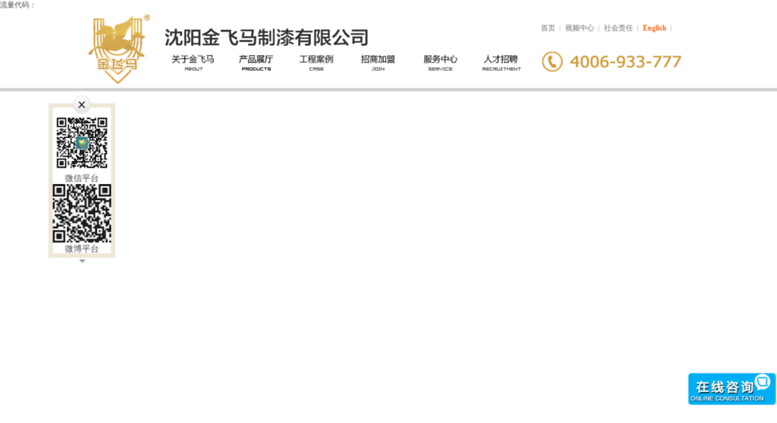Screen dimensions: 777x423
Task: Click the 流量代码 text at top left
Action: 17,5
